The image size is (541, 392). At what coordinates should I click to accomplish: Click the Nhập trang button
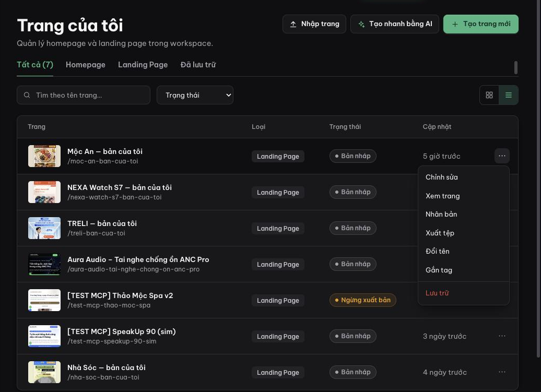[314, 24]
